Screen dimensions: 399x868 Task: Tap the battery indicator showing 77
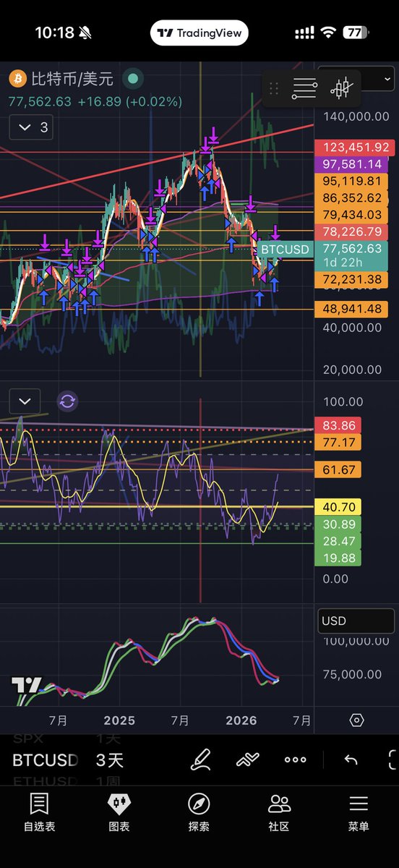click(355, 33)
